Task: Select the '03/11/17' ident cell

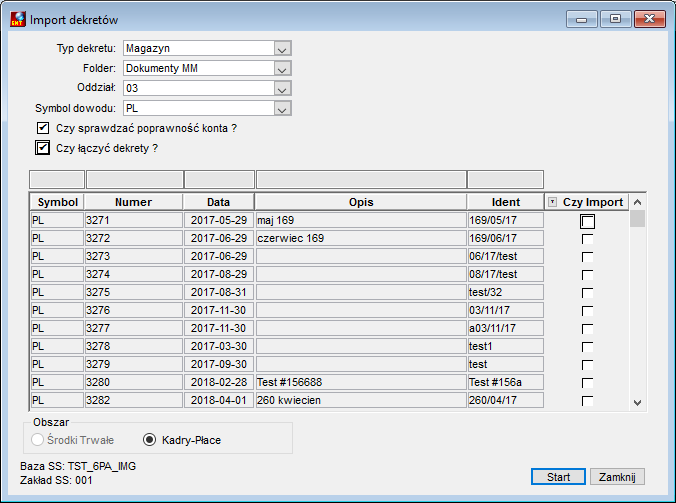Action: click(506, 310)
